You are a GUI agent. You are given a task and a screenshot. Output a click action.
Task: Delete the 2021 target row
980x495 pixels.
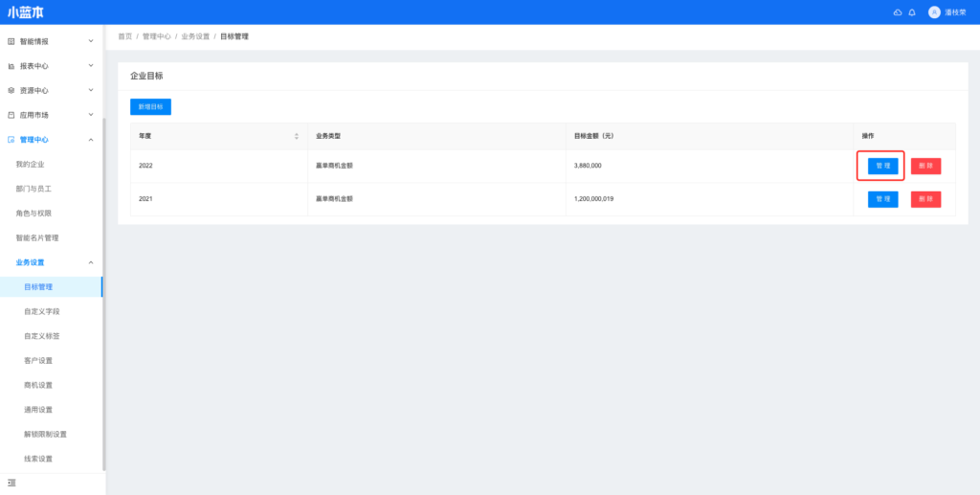925,199
